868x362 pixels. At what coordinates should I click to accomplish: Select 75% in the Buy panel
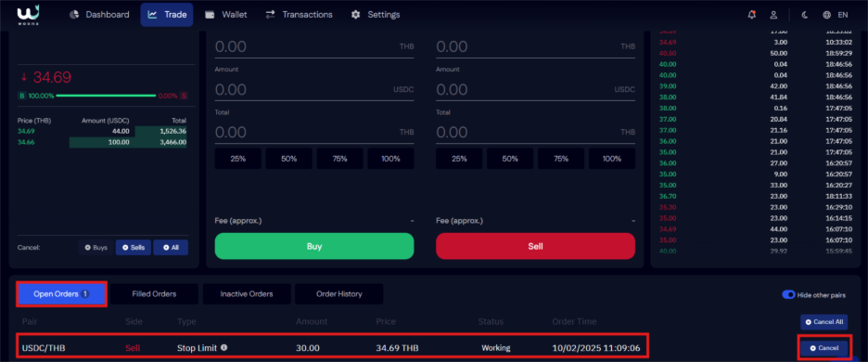pos(339,159)
